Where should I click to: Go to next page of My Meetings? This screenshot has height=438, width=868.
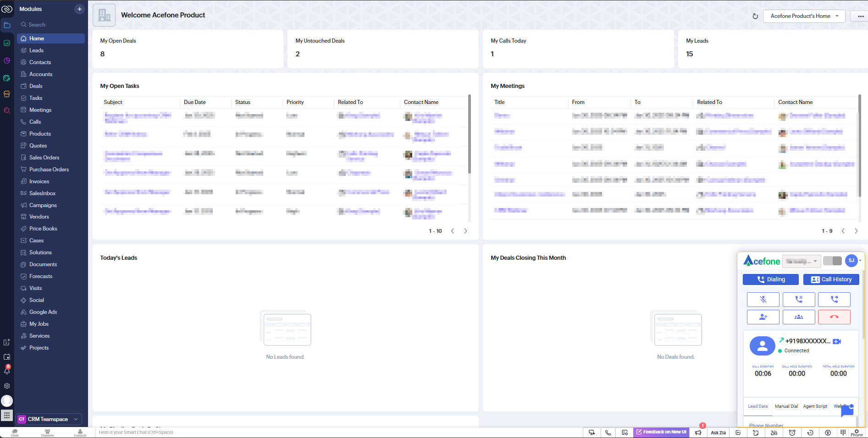click(x=856, y=231)
